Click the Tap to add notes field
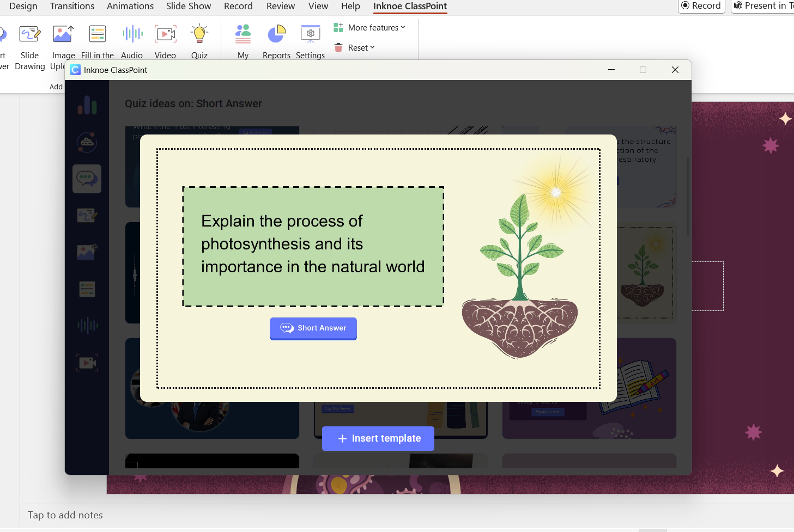This screenshot has width=794, height=532. coord(65,515)
